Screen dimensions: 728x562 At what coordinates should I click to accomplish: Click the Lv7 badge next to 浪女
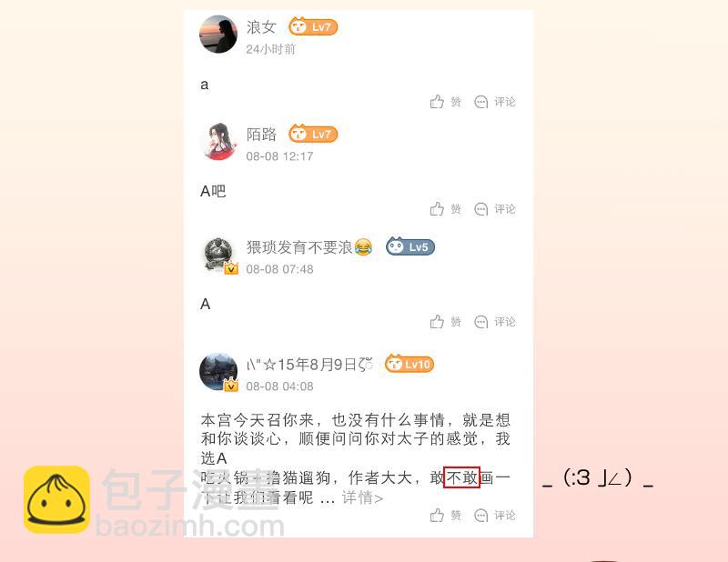coord(313,27)
